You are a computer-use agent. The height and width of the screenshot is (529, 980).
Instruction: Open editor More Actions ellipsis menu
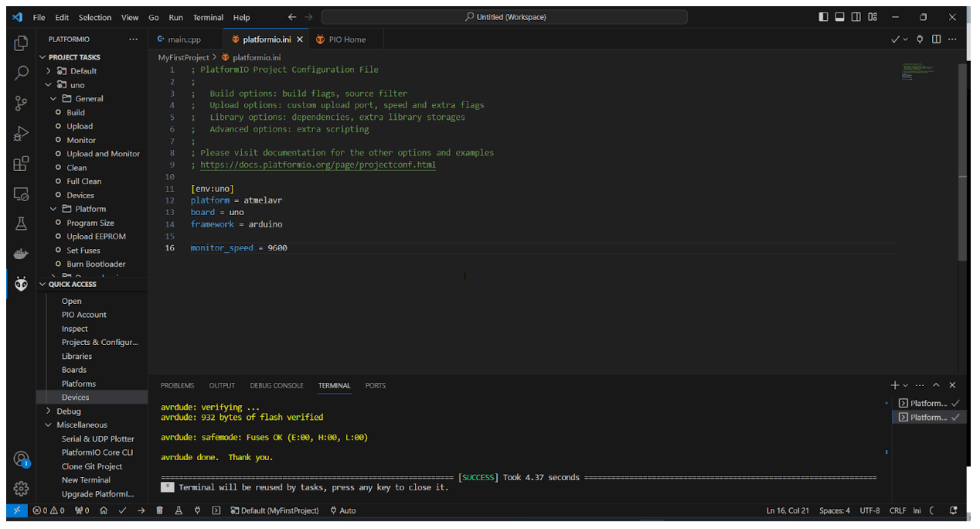[x=953, y=39]
